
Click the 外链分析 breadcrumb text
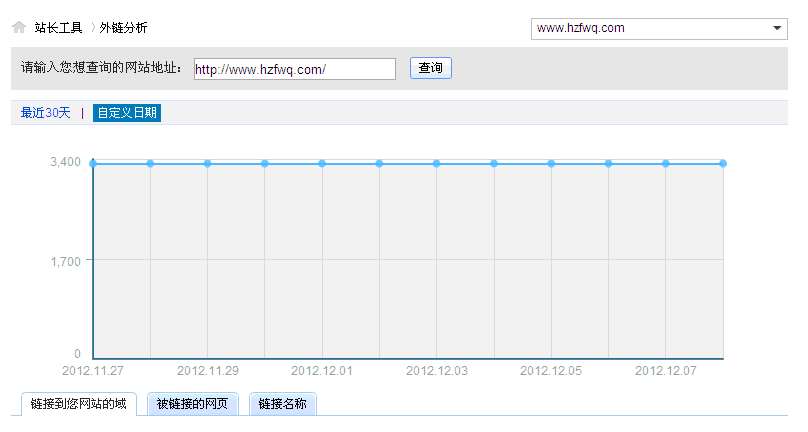(x=123, y=28)
